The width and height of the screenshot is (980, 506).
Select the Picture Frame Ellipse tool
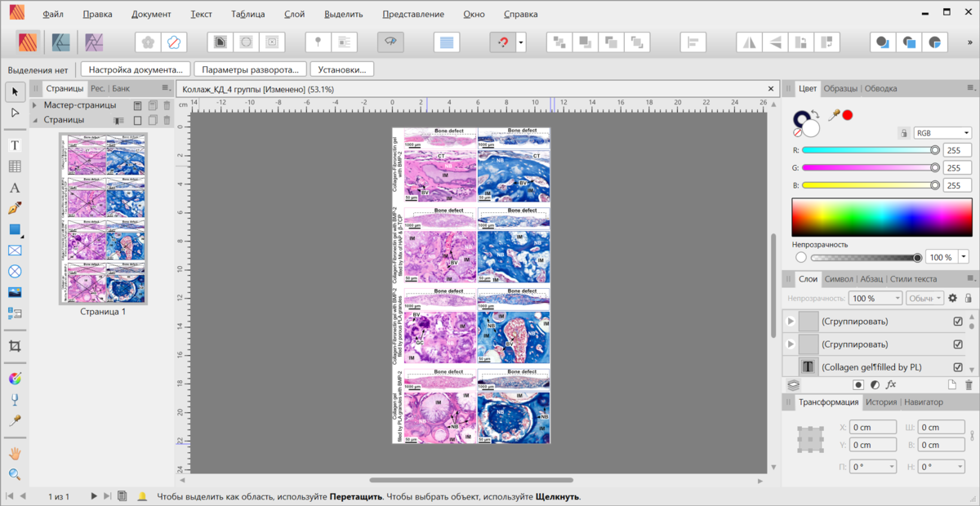[15, 272]
